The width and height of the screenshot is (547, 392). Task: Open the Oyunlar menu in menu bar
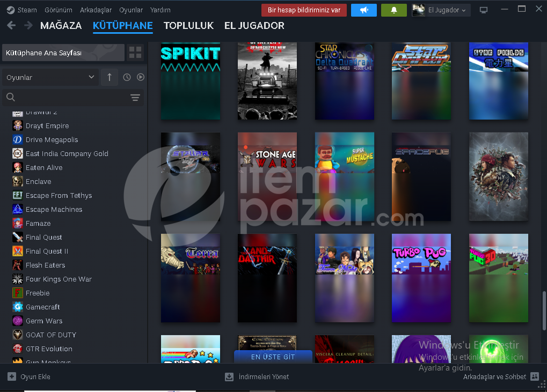pos(131,10)
